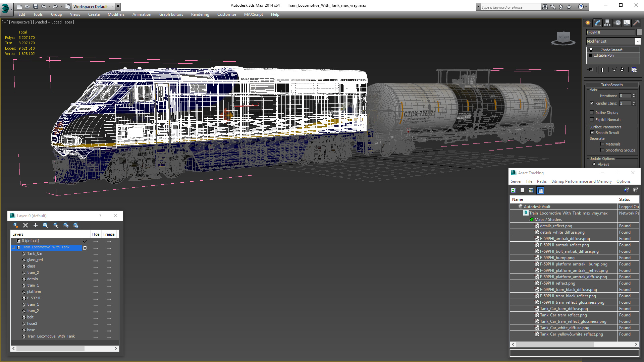
Task: Open the Graph Editors menu
Action: point(171,14)
